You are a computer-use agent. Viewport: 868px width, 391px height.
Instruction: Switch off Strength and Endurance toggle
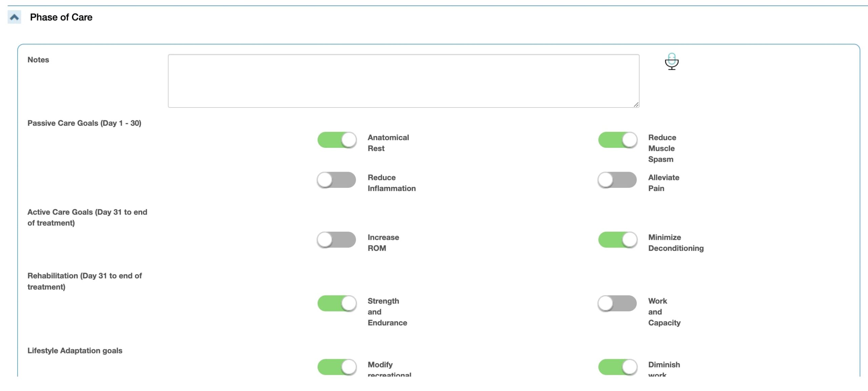337,304
